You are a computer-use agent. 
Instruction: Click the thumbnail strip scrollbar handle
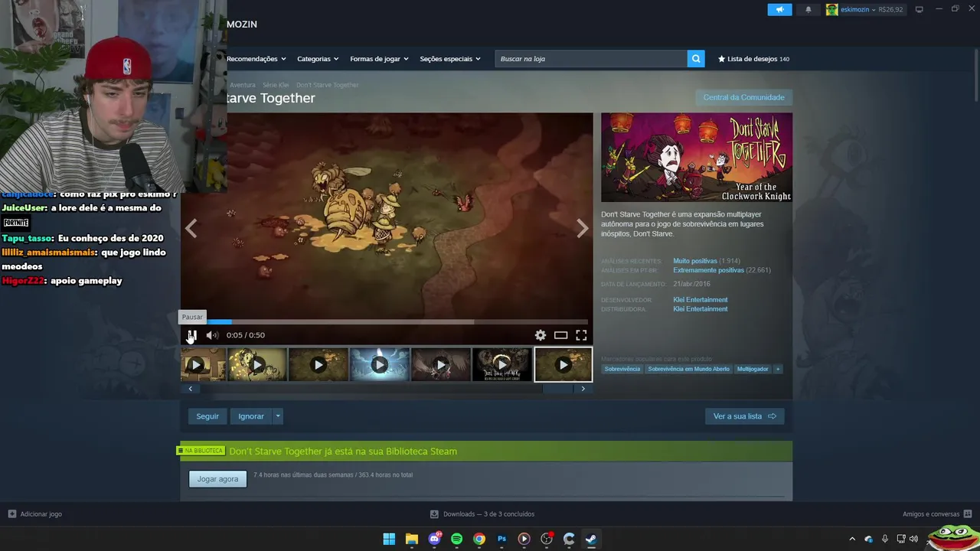coord(557,389)
